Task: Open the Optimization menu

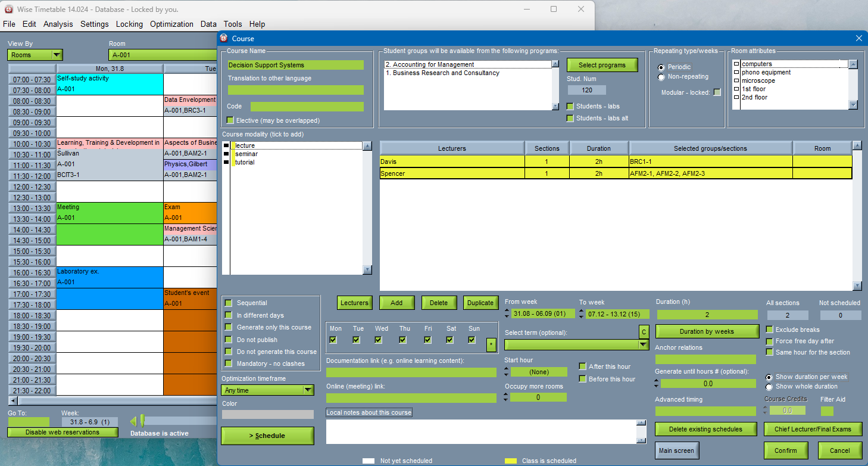Action: (171, 24)
